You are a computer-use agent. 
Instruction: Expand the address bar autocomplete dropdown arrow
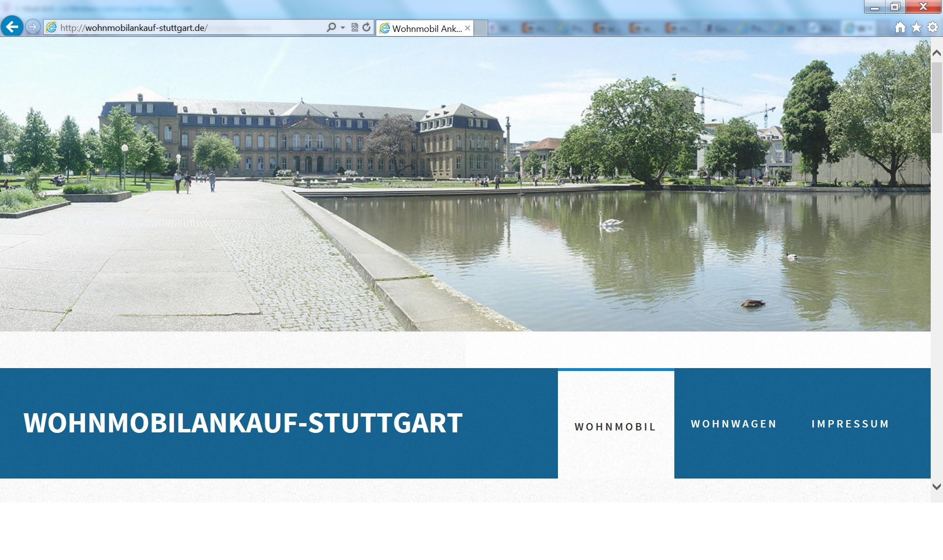343,28
